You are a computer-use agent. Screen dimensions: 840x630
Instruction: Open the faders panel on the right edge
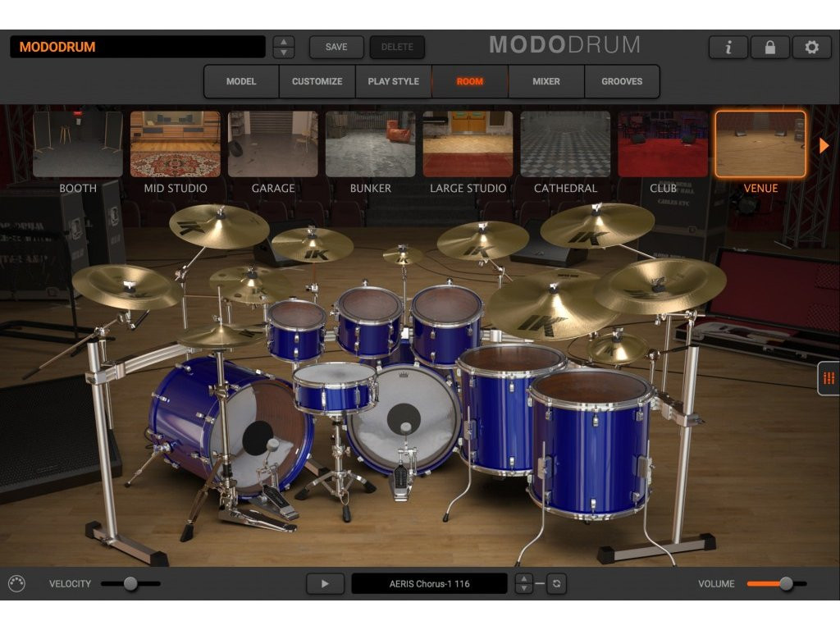click(829, 377)
